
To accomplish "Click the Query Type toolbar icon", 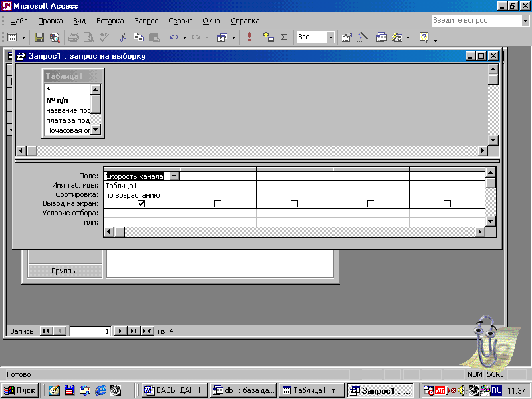I will pos(222,37).
